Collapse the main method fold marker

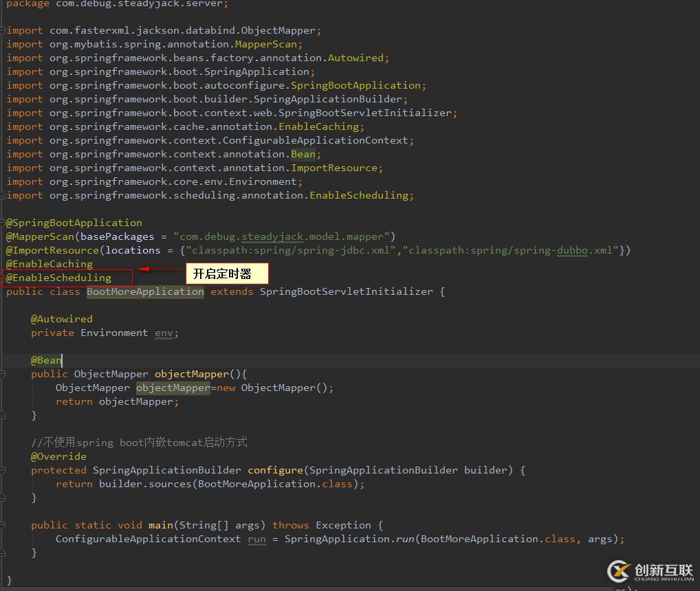(x=3, y=525)
